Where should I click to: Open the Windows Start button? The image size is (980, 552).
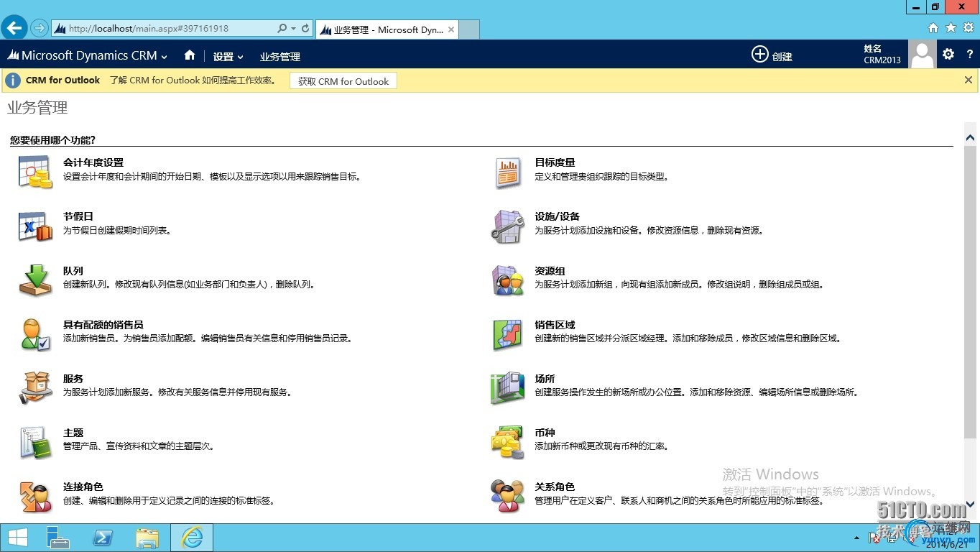coord(17,538)
